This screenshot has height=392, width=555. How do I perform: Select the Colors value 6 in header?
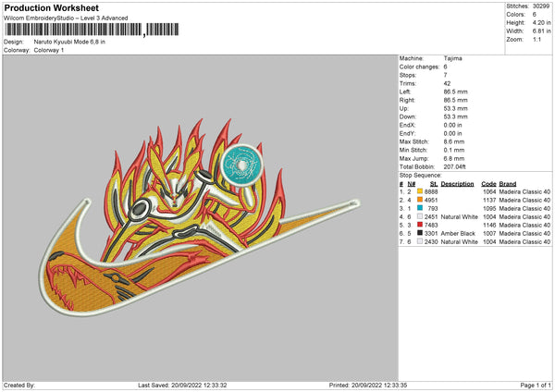[535, 15]
